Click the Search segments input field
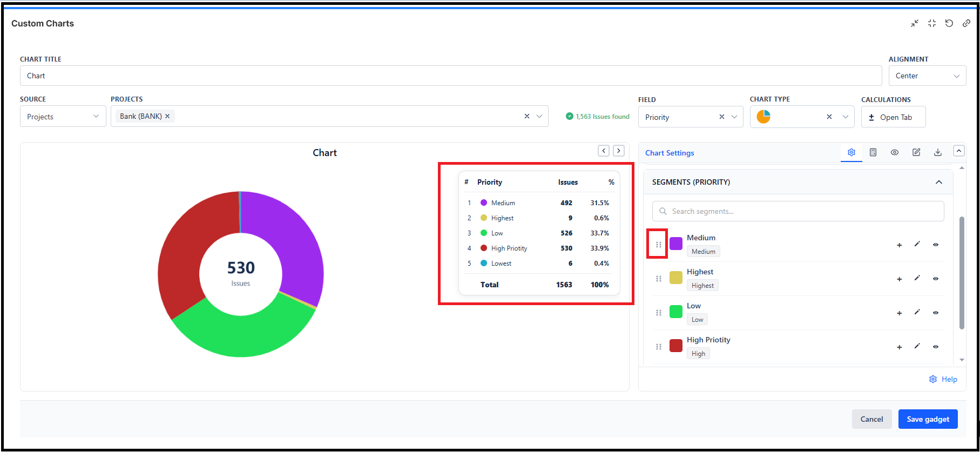980x452 pixels. (x=798, y=211)
